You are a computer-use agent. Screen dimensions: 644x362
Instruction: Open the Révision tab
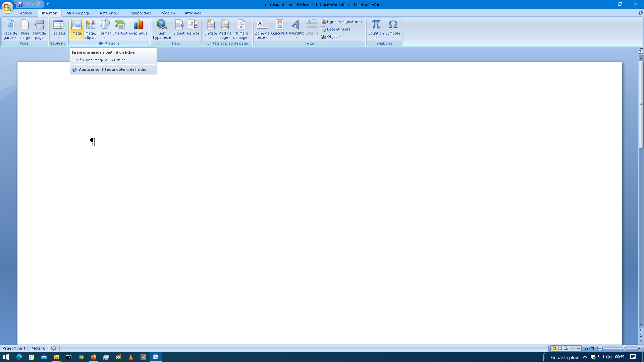pos(168,13)
